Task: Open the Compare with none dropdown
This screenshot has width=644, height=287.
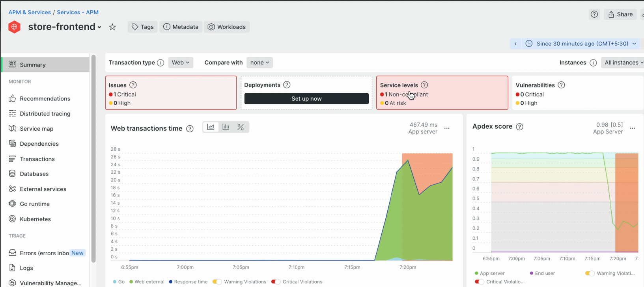Action: [x=259, y=63]
